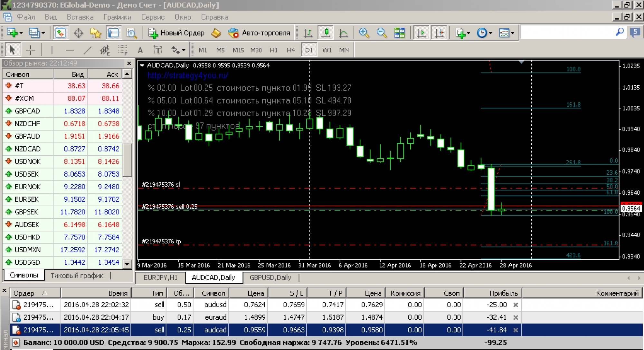Close the audcad sell order row
This screenshot has width=644, height=350.
click(x=516, y=330)
